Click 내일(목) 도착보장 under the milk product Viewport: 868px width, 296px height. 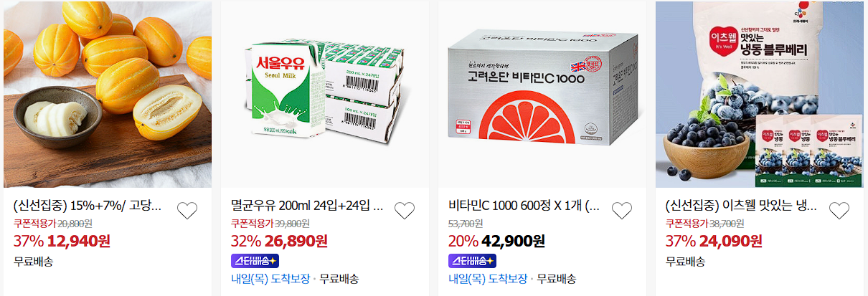270,279
